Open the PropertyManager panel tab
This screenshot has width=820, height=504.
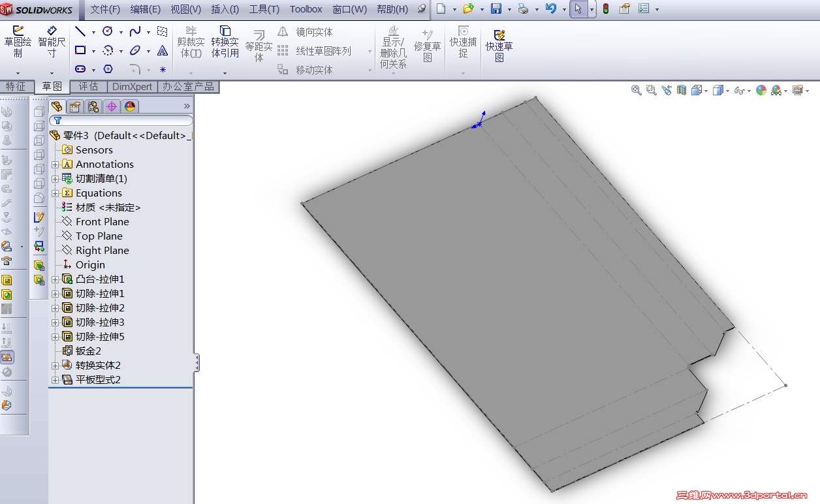pos(75,106)
